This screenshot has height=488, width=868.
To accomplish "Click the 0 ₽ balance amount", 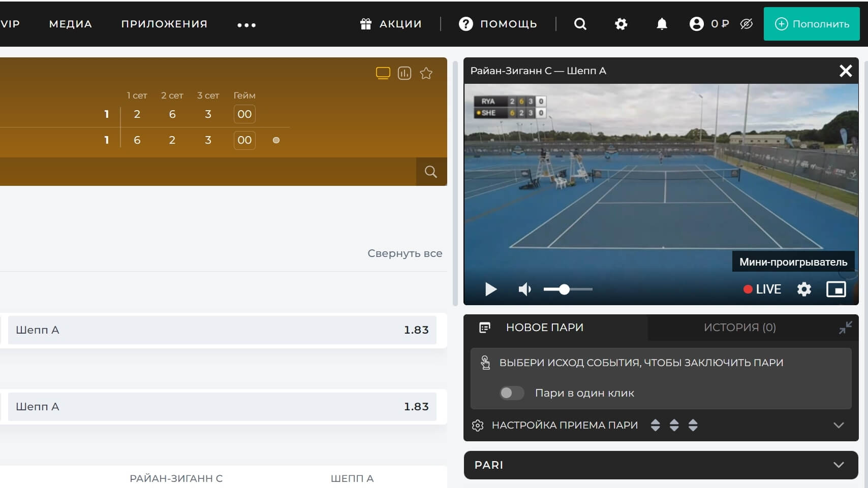I will pos(720,24).
